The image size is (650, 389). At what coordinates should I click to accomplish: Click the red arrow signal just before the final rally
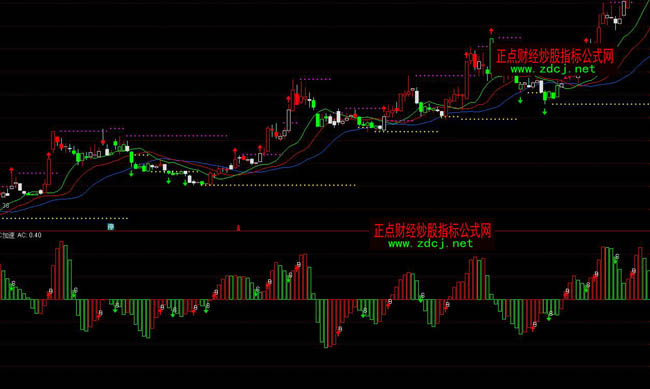[x=586, y=41]
